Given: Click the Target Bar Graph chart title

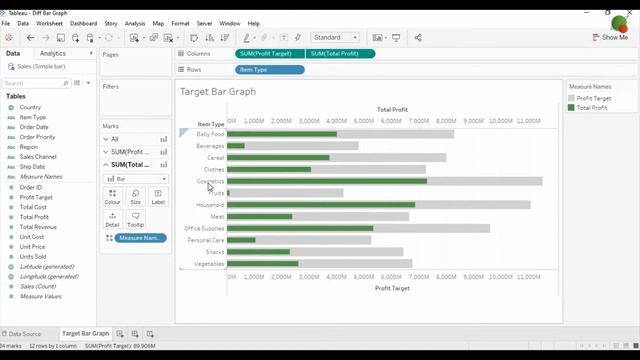Looking at the screenshot, I should 218,92.
